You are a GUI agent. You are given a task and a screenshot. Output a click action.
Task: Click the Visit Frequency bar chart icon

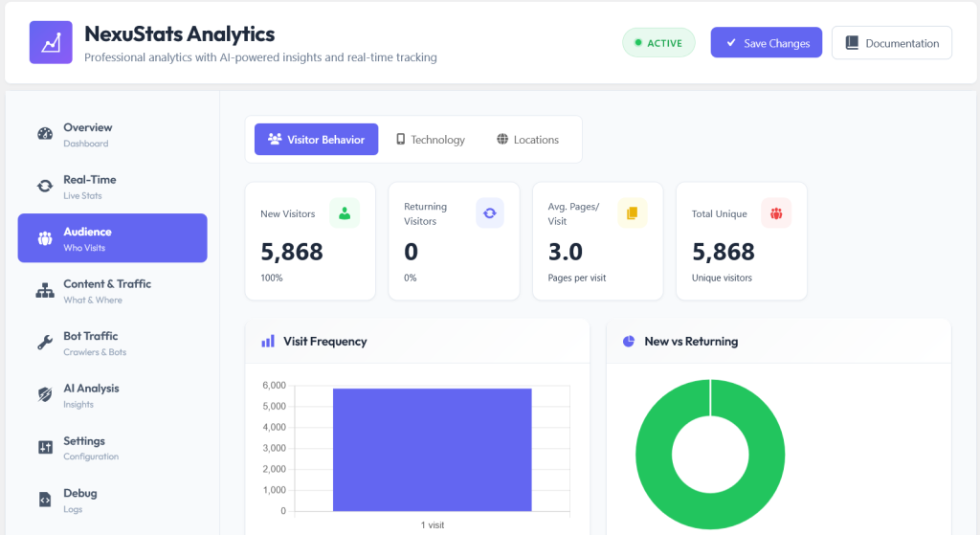coord(268,342)
